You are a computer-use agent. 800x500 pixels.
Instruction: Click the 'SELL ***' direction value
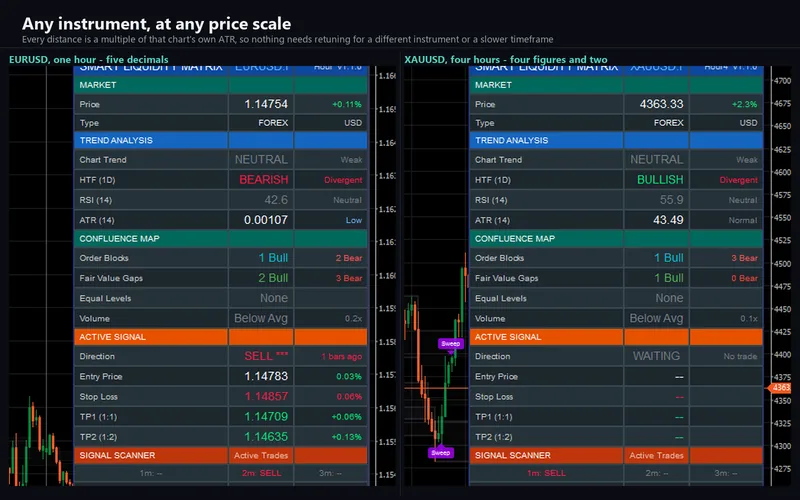tap(266, 356)
